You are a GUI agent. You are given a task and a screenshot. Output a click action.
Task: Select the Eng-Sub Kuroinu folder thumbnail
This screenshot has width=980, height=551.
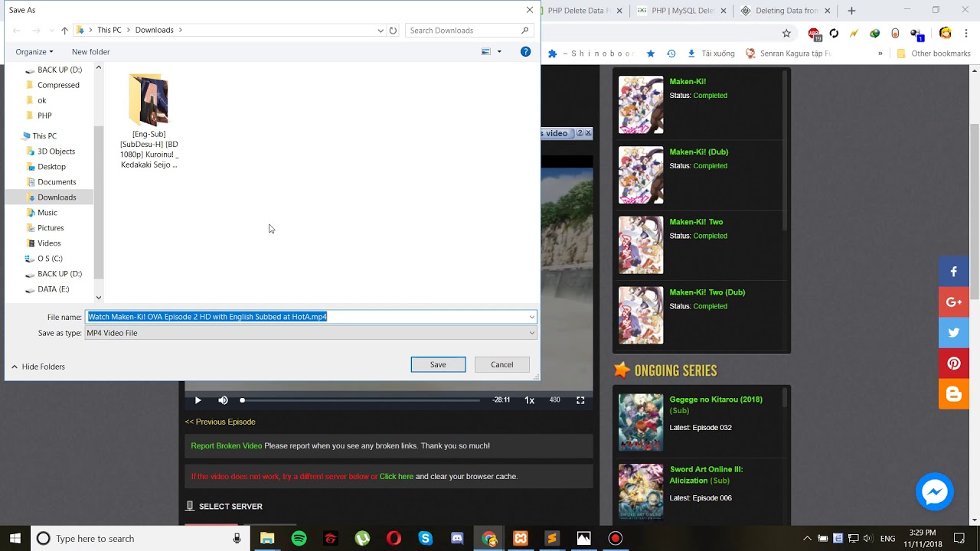tap(149, 99)
